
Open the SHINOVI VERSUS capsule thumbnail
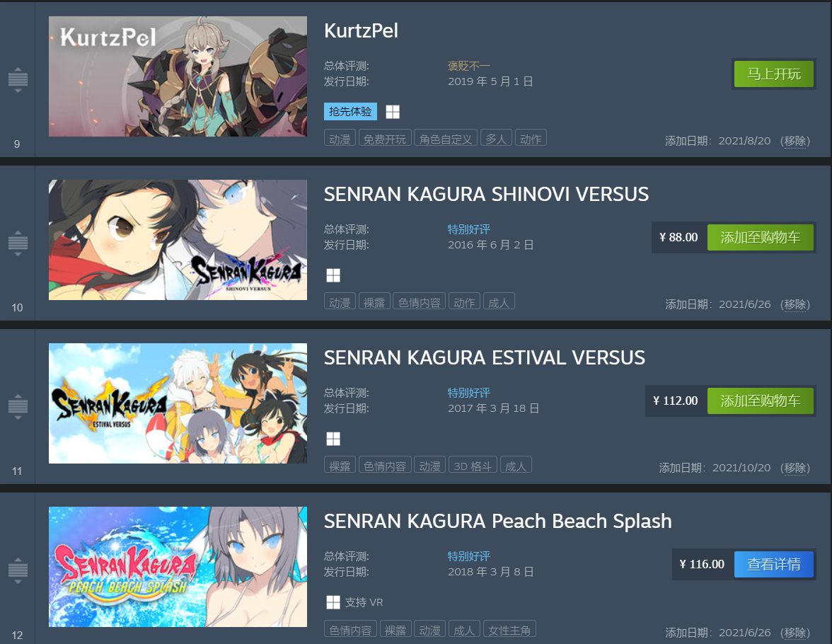(x=178, y=240)
